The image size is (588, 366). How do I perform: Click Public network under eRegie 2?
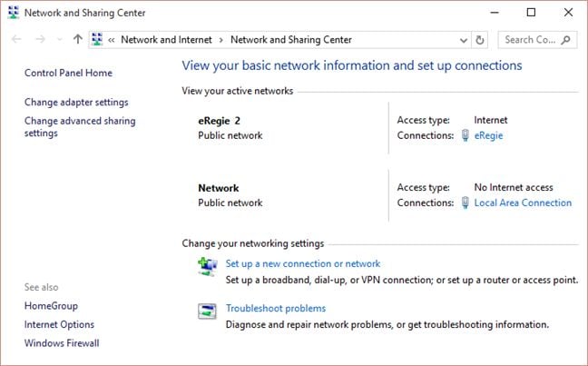coord(230,135)
